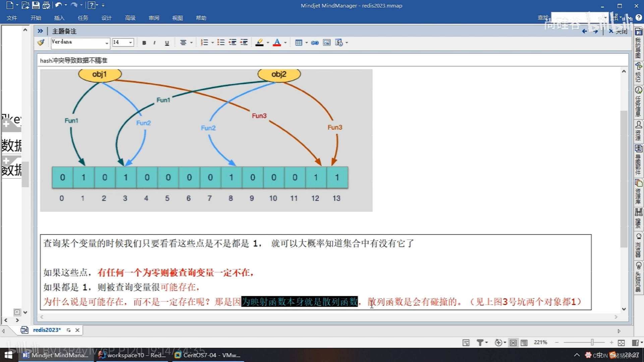Decrease indent of notes text
644x362 pixels.
(x=233, y=43)
